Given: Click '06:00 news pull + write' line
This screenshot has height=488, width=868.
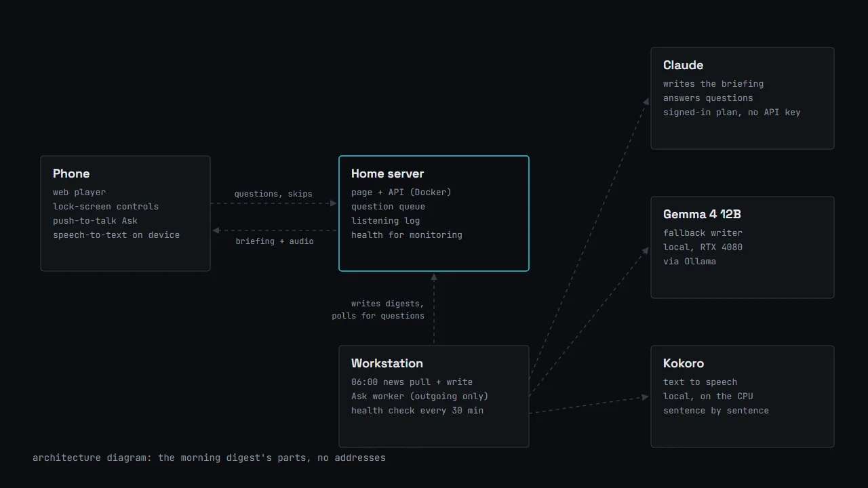Looking at the screenshot, I should [x=412, y=382].
